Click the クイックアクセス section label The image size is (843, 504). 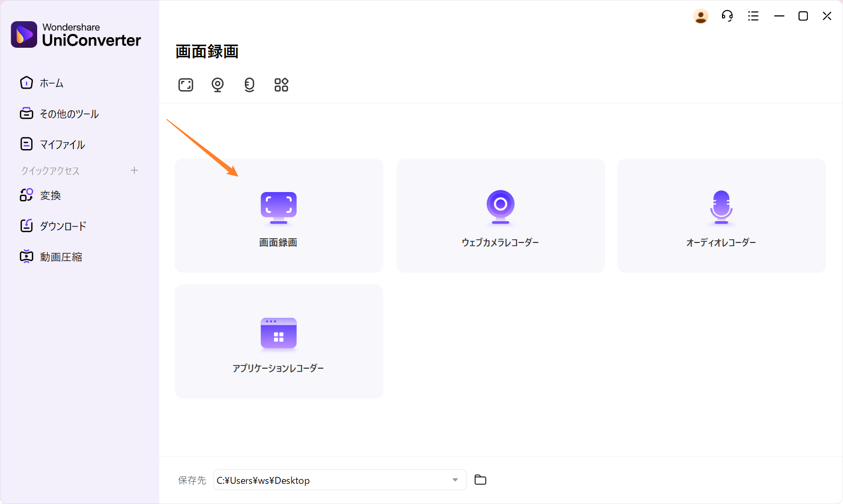50,171
